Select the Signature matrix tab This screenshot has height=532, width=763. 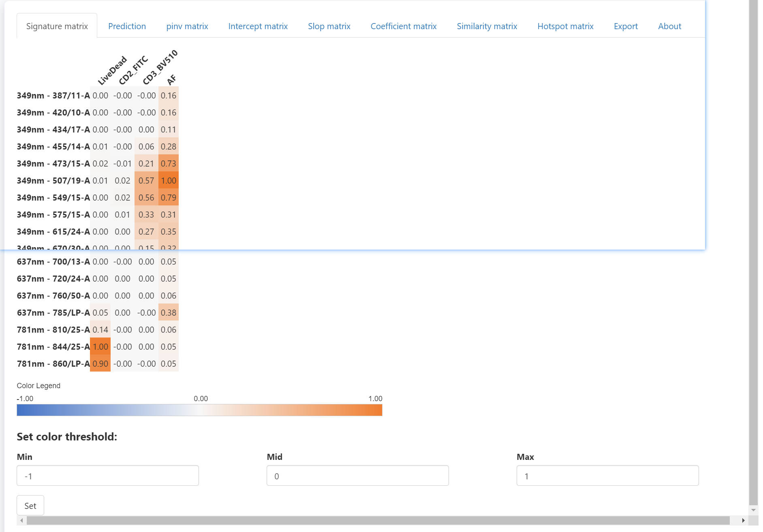pyautogui.click(x=57, y=26)
